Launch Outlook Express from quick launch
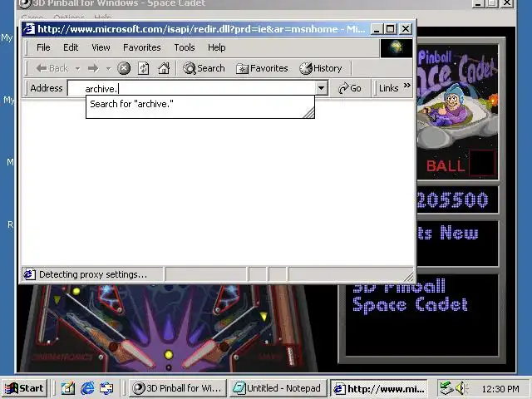Screen dimensions: 532x399 [x=106, y=388]
